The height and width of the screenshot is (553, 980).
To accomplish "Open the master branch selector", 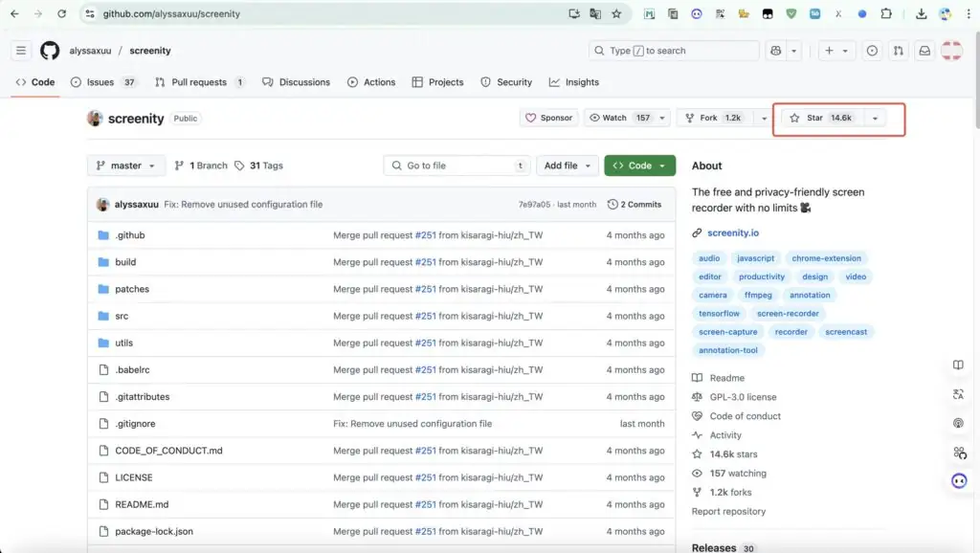I will (125, 165).
